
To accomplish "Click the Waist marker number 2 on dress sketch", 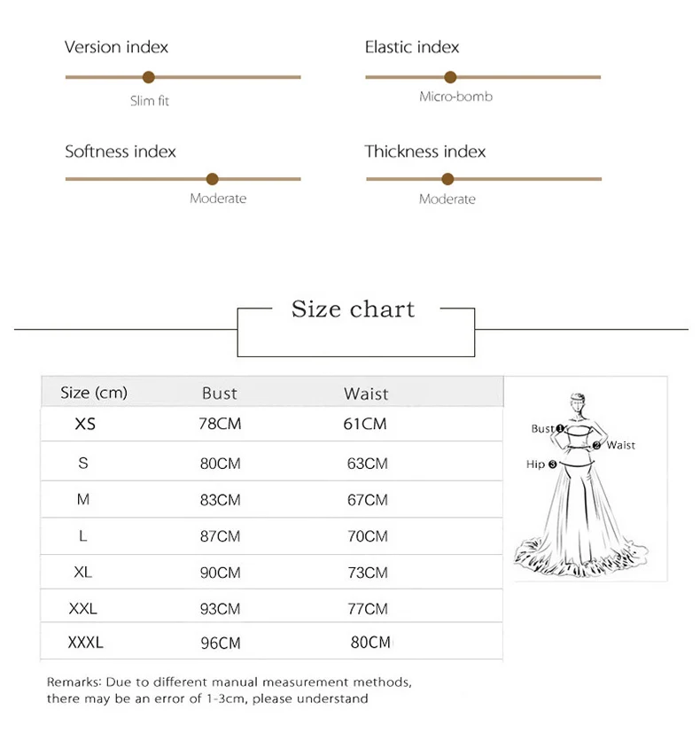I will [597, 445].
